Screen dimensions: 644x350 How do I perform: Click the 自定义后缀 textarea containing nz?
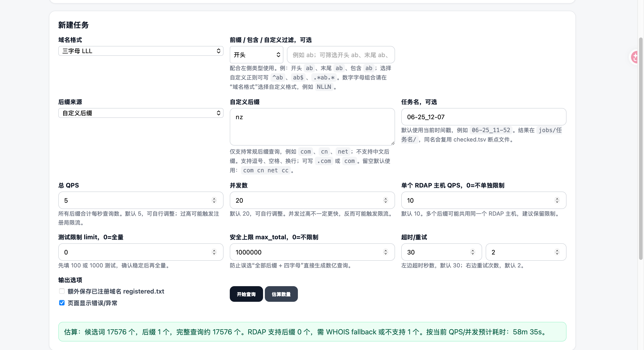(312, 127)
